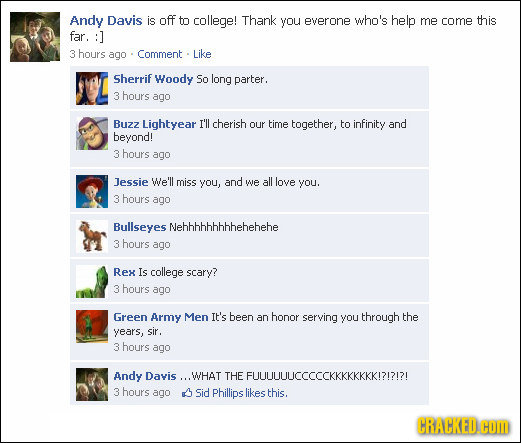Click the Jessie name link
521x443 pixels.
tap(131, 182)
